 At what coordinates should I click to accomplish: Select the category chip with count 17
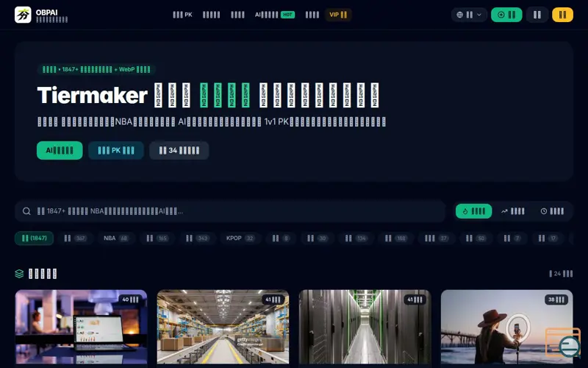[x=548, y=238]
